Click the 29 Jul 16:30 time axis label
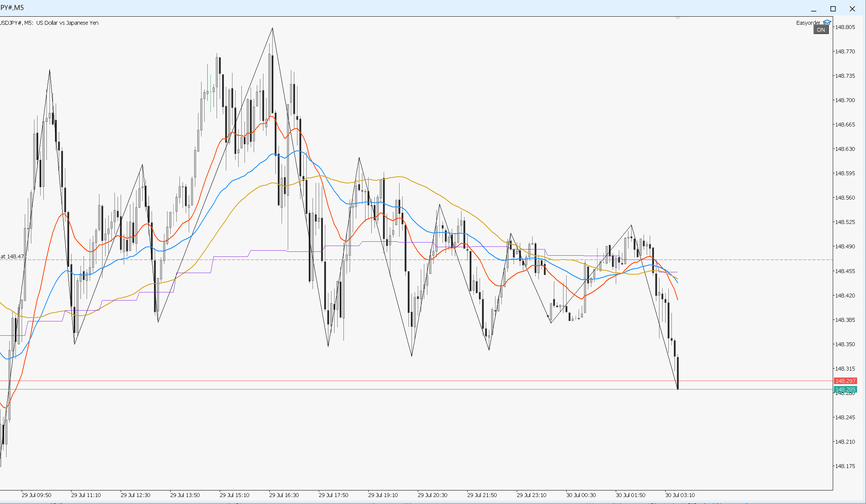Image resolution: width=866 pixels, height=504 pixels. click(x=284, y=495)
